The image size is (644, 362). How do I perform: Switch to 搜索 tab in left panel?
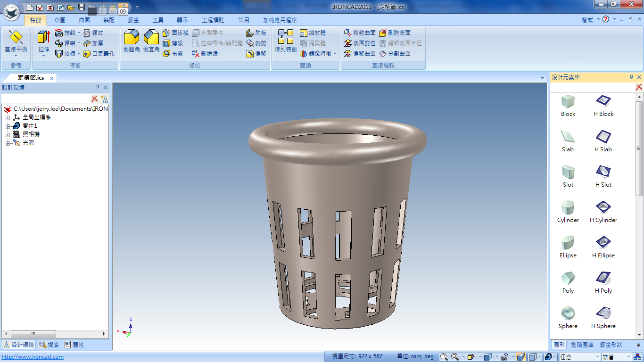coord(49,345)
